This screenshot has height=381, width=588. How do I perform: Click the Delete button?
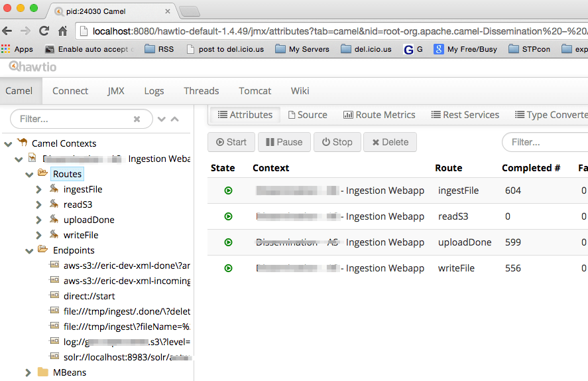click(390, 142)
